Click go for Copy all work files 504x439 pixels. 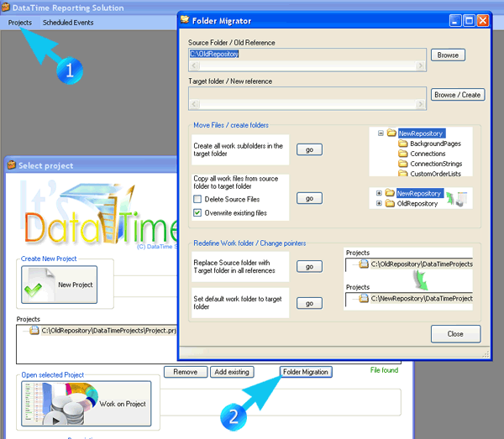309,198
